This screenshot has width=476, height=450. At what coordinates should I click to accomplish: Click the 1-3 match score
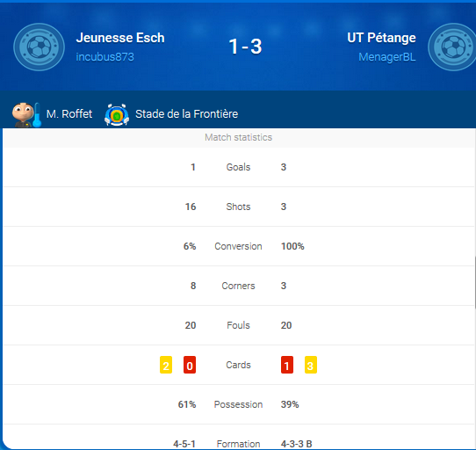pyautogui.click(x=245, y=47)
